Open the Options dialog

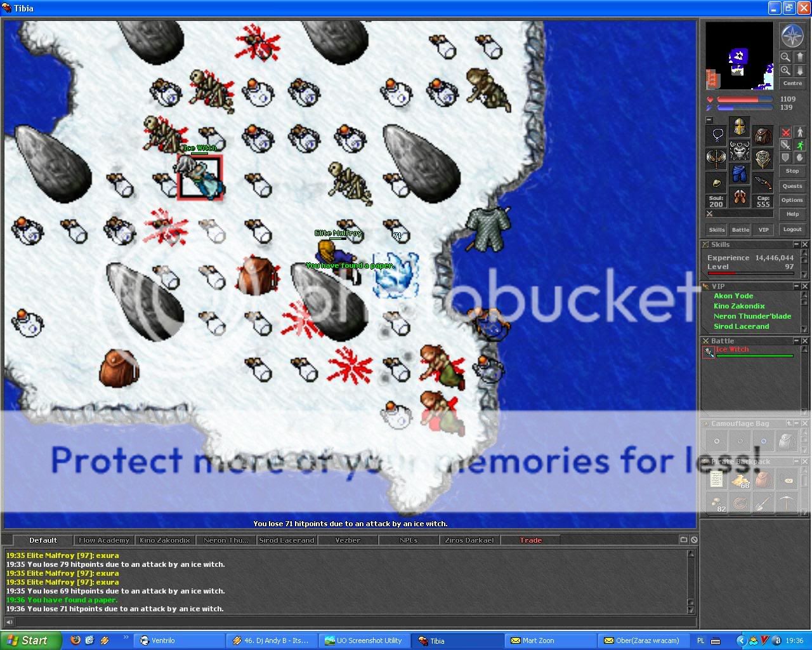[x=792, y=200]
